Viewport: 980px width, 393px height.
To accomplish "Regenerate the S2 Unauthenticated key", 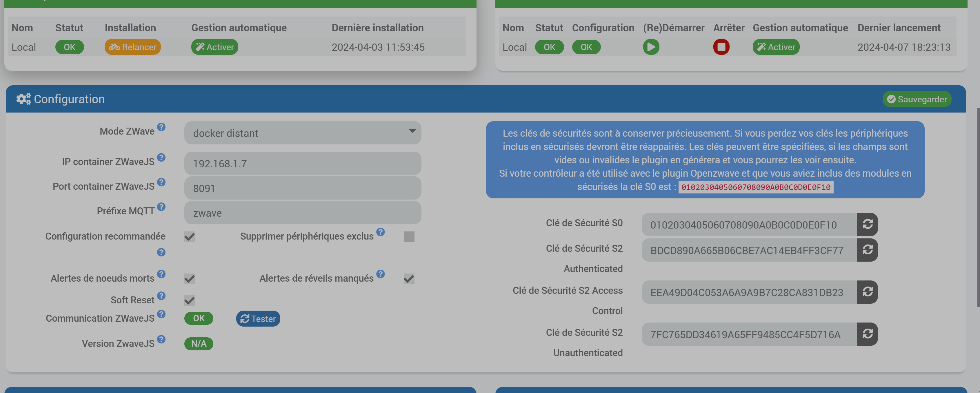I will coord(867,334).
